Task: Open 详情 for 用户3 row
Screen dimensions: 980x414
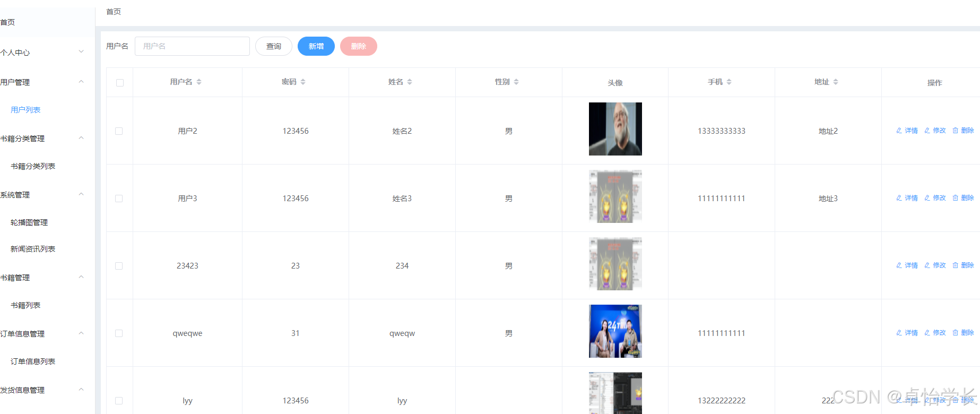Action: (x=907, y=198)
